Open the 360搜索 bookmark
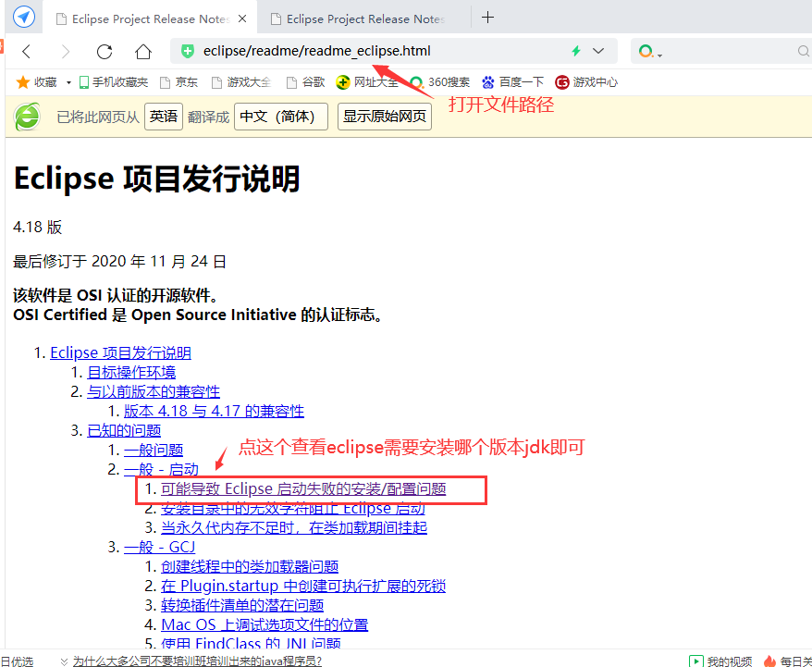 click(439, 81)
